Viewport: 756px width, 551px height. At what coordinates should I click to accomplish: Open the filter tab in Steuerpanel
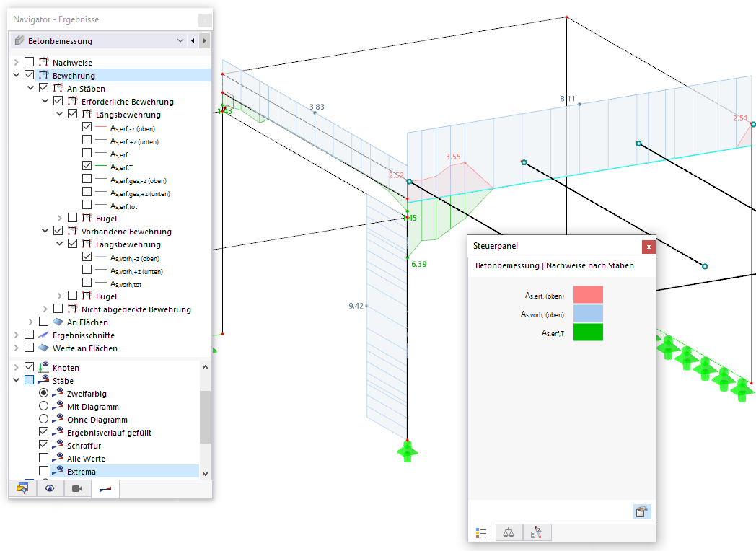[536, 533]
